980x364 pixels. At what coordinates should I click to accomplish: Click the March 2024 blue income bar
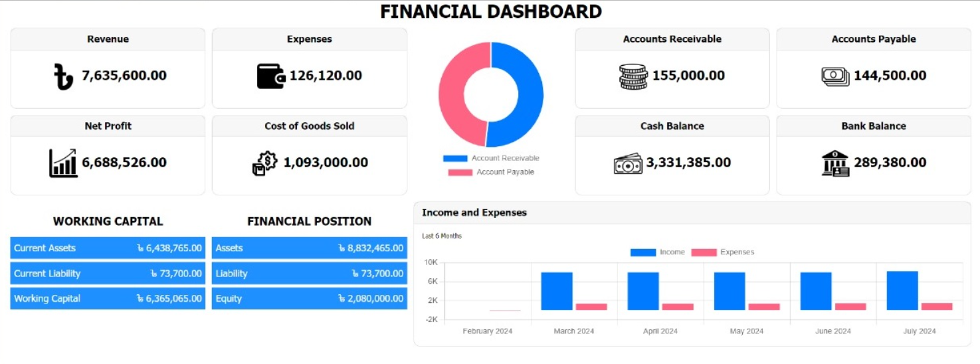click(x=557, y=291)
